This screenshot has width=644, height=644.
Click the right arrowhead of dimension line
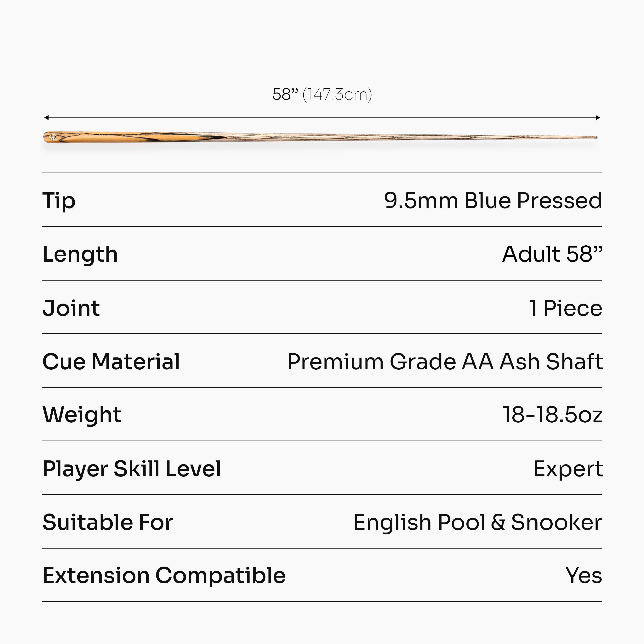(x=598, y=118)
